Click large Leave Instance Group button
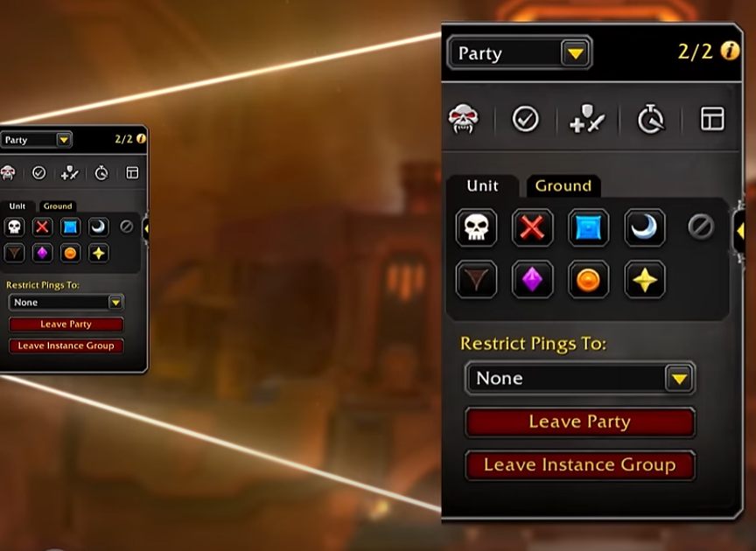The width and height of the screenshot is (756, 551). tap(580, 464)
